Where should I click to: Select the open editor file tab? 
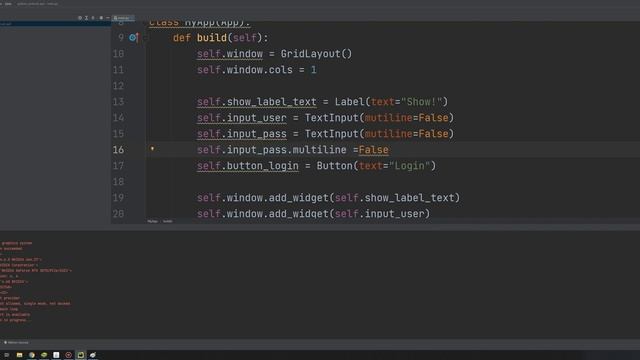click(x=123, y=18)
